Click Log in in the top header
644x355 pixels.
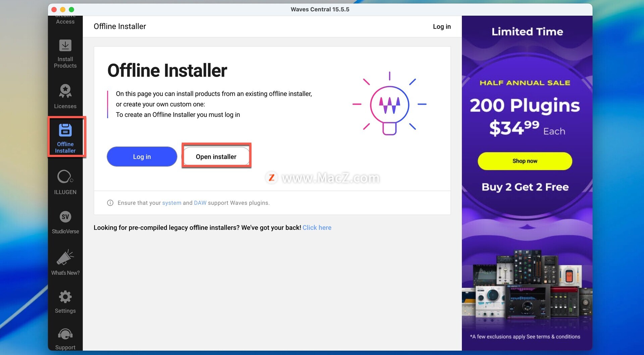[x=442, y=27]
